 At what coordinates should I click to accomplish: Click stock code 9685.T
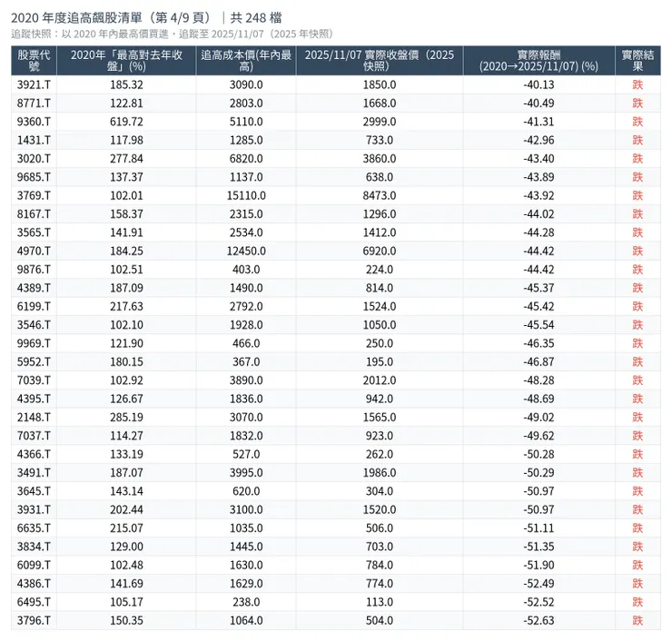(34, 177)
